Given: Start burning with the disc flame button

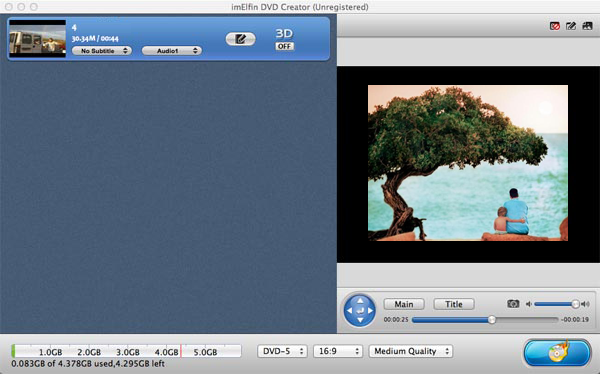Looking at the screenshot, I should pyautogui.click(x=557, y=353).
